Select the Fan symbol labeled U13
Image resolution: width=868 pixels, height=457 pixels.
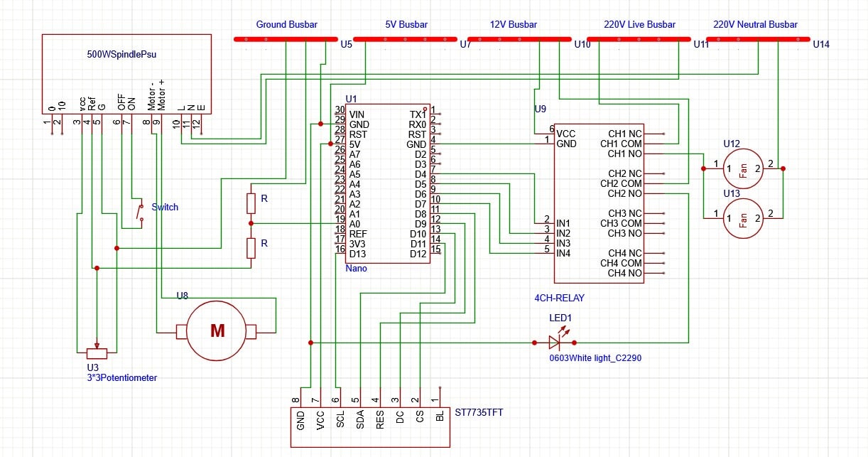[x=743, y=217]
